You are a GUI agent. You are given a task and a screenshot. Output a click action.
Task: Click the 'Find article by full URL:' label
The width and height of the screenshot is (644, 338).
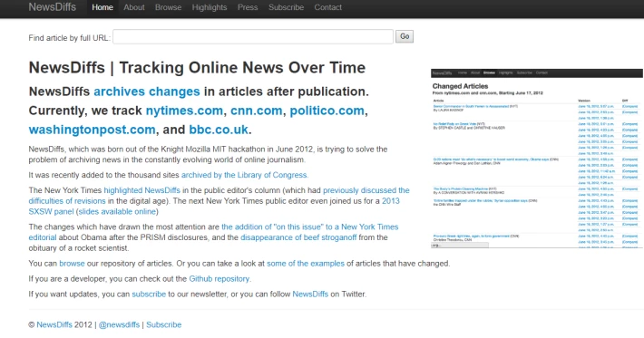70,38
